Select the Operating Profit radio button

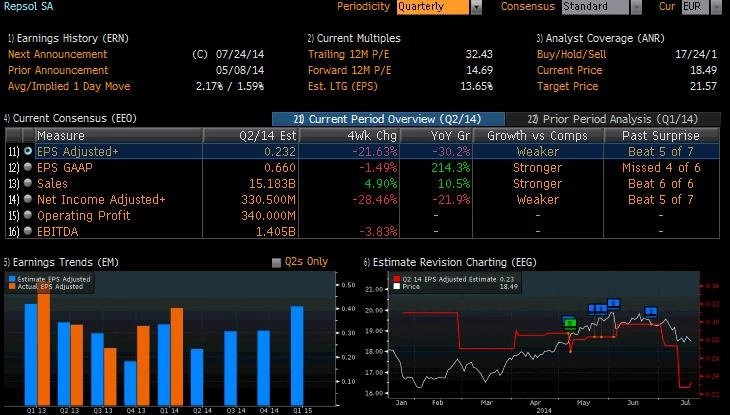28,215
